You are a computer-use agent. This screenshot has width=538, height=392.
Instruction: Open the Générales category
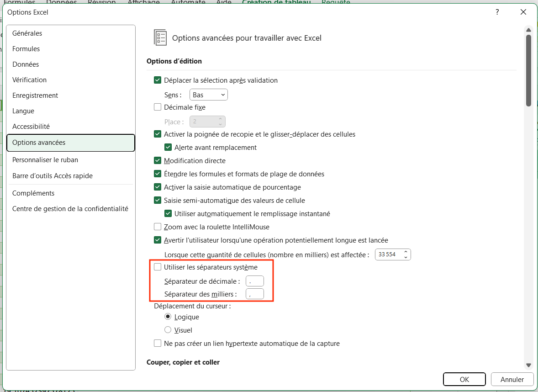(71, 33)
